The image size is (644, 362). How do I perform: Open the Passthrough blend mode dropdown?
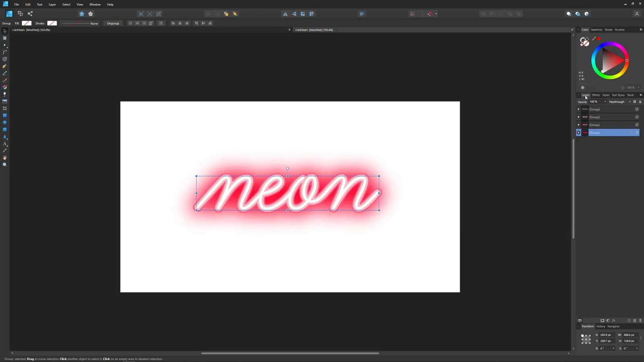coord(630,102)
